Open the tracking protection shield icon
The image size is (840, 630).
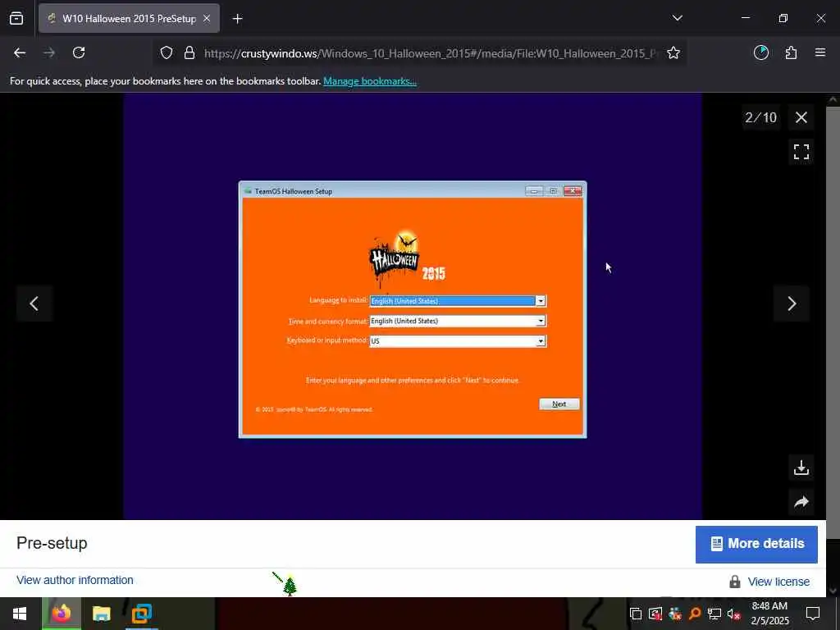coord(167,53)
